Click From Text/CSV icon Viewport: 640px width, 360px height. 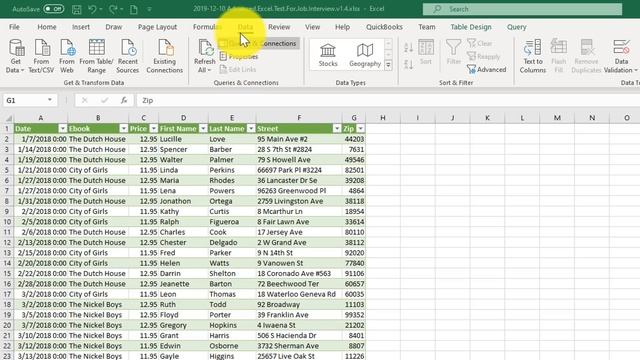(41, 56)
